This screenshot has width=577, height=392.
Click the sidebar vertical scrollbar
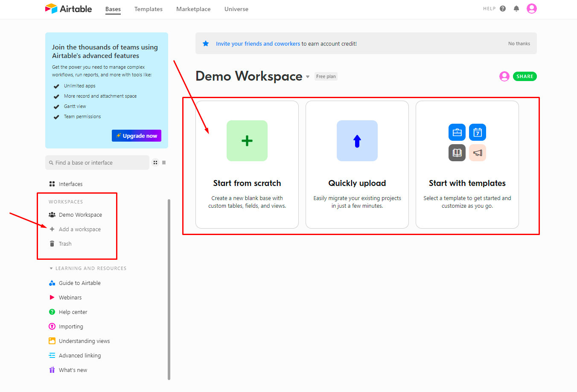point(169,289)
